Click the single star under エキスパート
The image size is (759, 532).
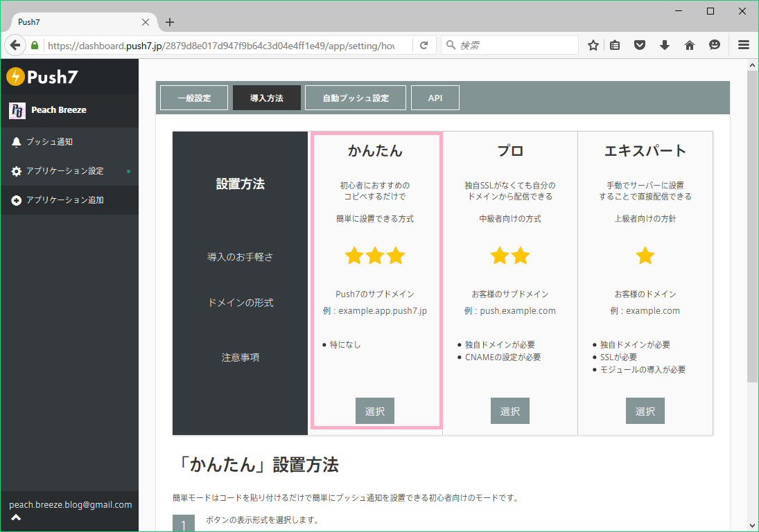click(x=645, y=256)
